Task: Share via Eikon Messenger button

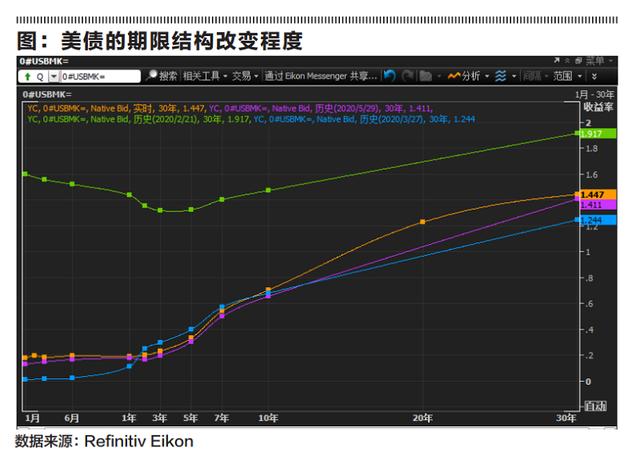Action: click(320, 76)
